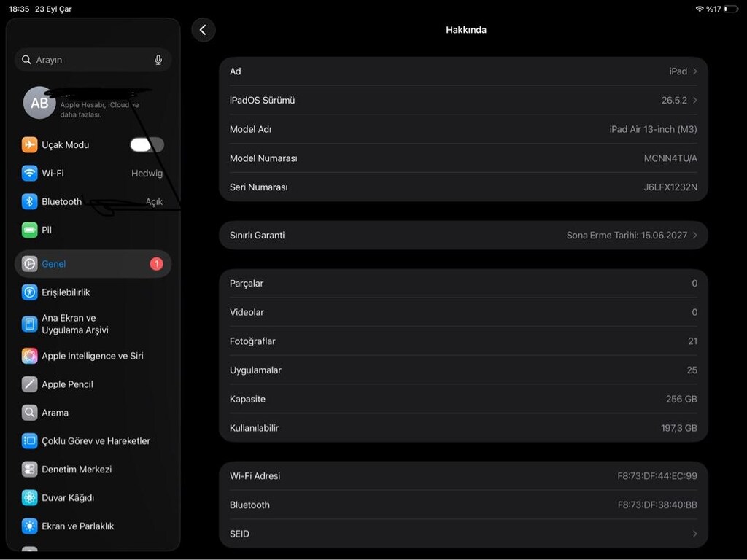The image size is (747, 560).
Task: Select the Genel gear icon
Action: pyautogui.click(x=29, y=264)
